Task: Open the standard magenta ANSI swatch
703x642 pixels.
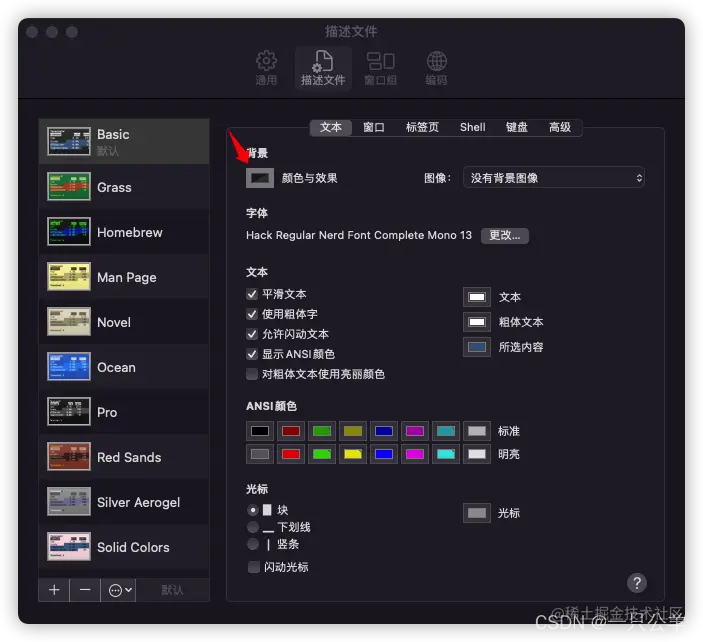Action: click(415, 431)
